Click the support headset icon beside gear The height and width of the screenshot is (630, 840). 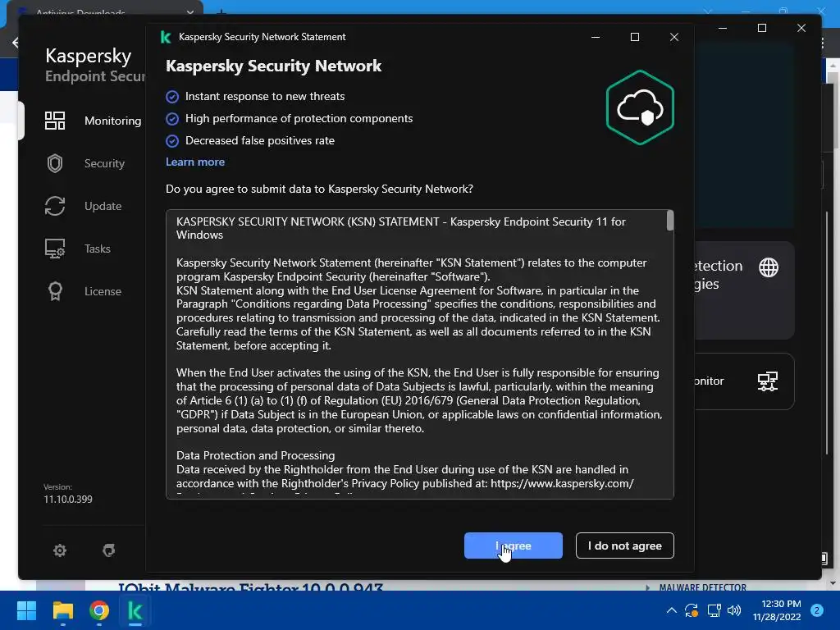(109, 550)
